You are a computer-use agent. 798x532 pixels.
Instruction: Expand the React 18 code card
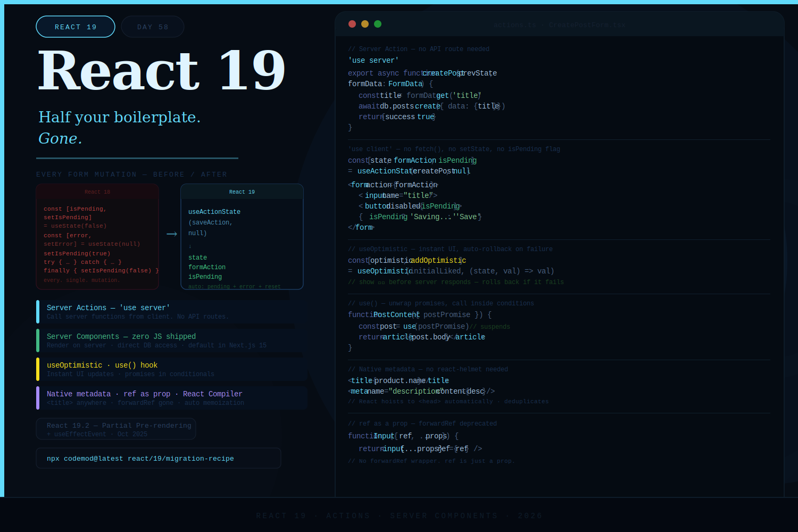97,236
